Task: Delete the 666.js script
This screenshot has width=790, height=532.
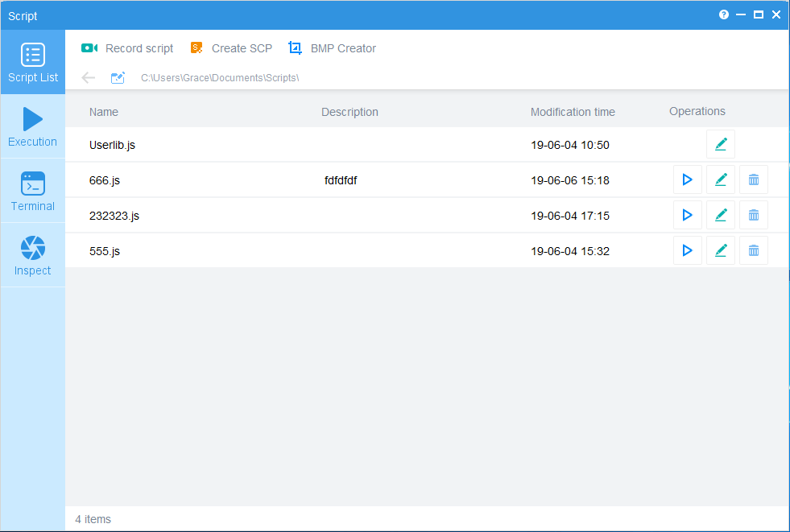Action: pyautogui.click(x=754, y=179)
